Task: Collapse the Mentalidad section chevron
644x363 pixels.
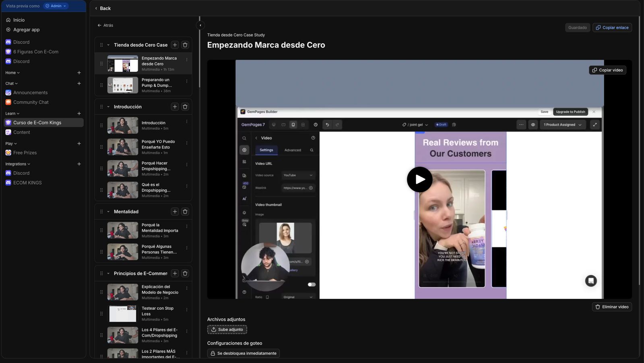Action: pyautogui.click(x=108, y=212)
